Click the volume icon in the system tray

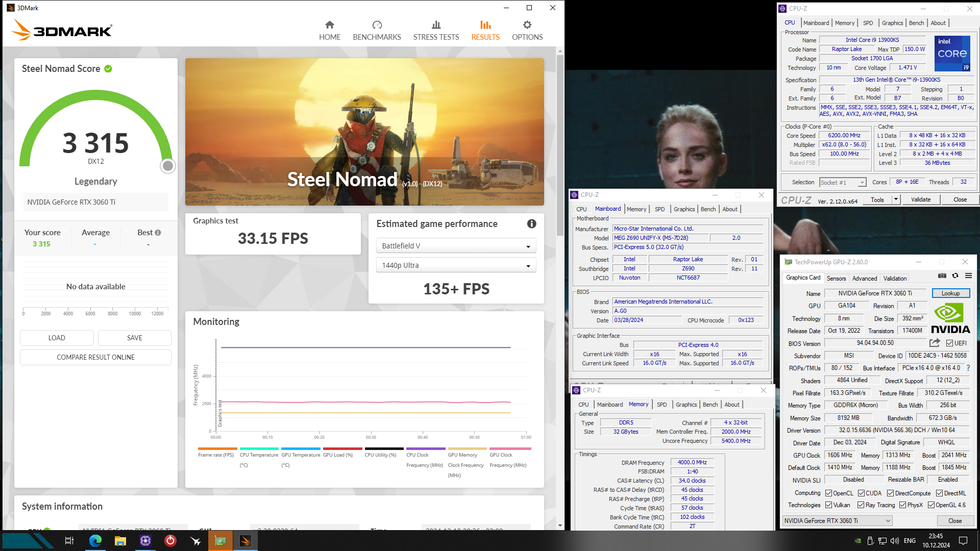tap(894, 541)
